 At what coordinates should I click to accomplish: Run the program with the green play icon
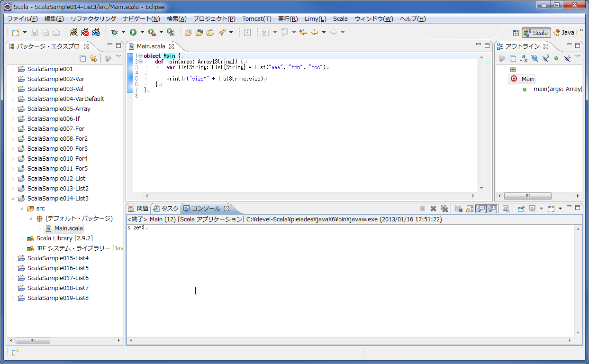(x=133, y=32)
